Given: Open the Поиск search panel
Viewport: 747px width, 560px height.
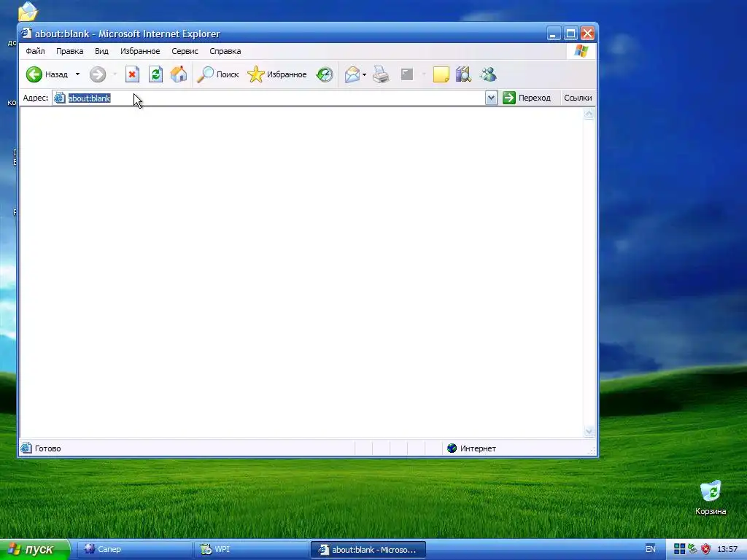Looking at the screenshot, I should point(218,74).
